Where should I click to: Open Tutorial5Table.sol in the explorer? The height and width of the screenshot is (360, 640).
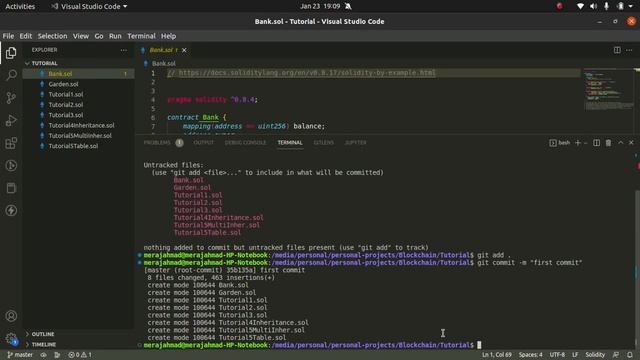[78, 146]
